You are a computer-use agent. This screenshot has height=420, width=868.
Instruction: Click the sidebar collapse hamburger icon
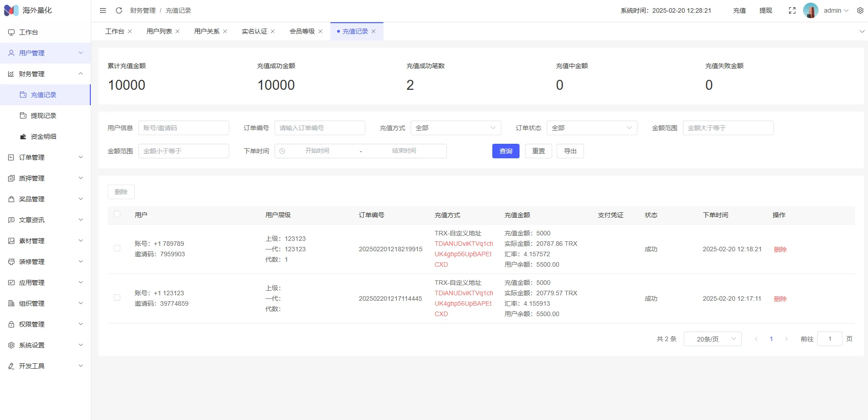[103, 10]
